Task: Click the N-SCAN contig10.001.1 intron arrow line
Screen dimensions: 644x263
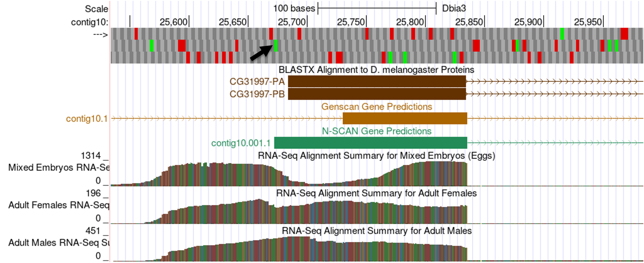Action: click(555, 143)
